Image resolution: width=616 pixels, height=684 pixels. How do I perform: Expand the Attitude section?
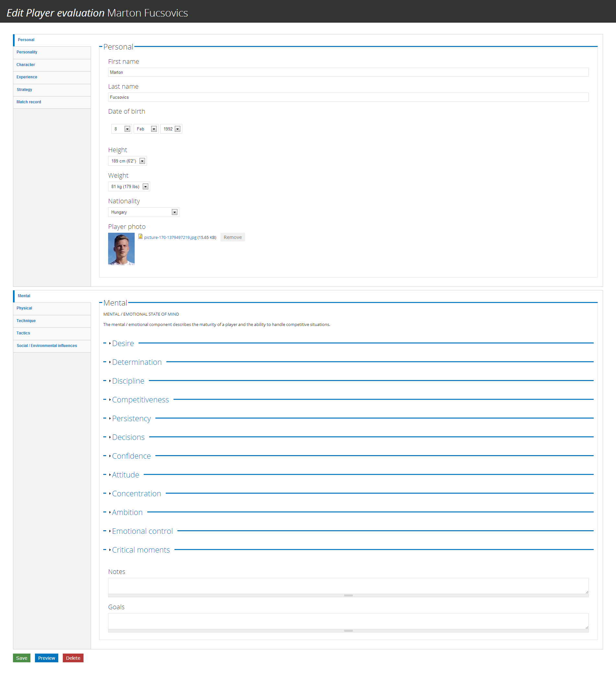click(x=125, y=475)
